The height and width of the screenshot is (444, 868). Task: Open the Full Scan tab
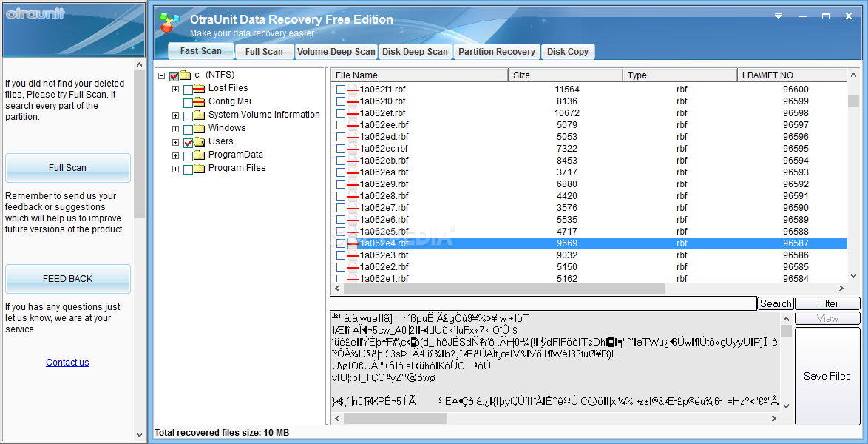[x=264, y=52]
